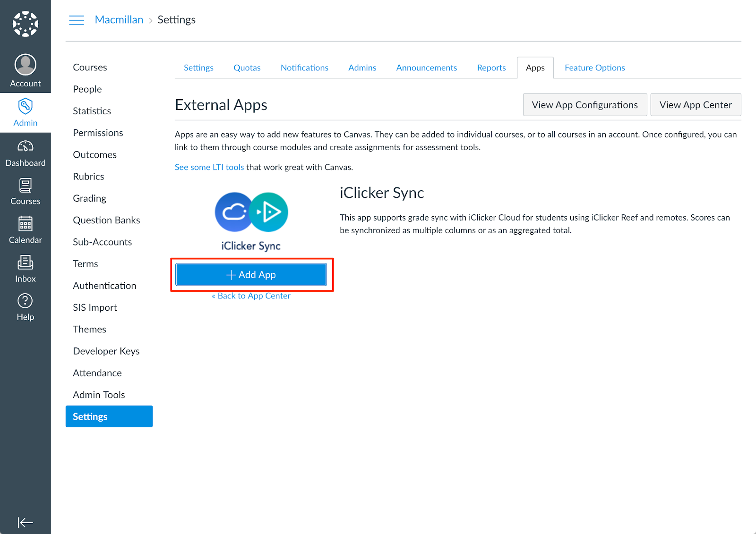The height and width of the screenshot is (534, 756).
Task: Click the Canvas logo icon
Action: point(26,24)
